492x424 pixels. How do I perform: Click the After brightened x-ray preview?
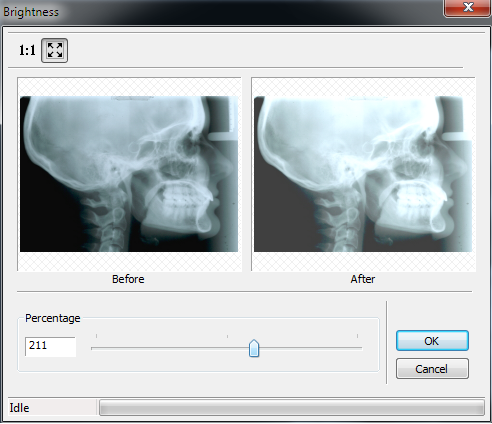coord(363,174)
